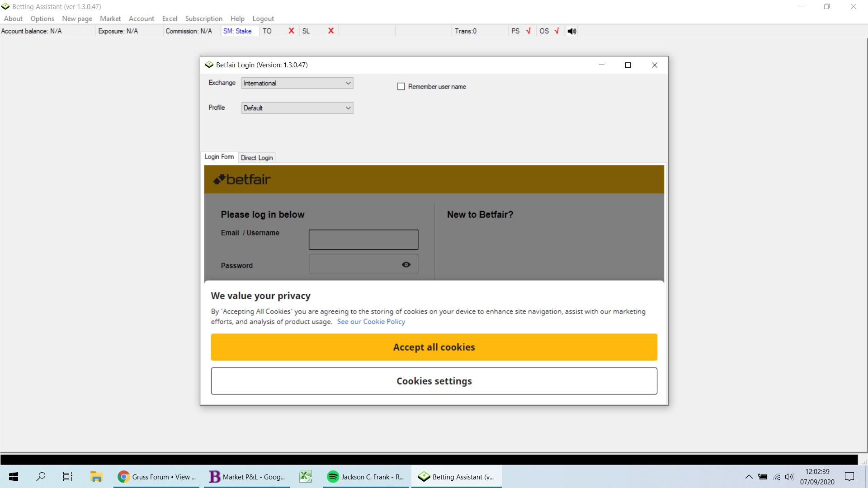
Task: Toggle the PS red check indicator
Action: (x=528, y=31)
